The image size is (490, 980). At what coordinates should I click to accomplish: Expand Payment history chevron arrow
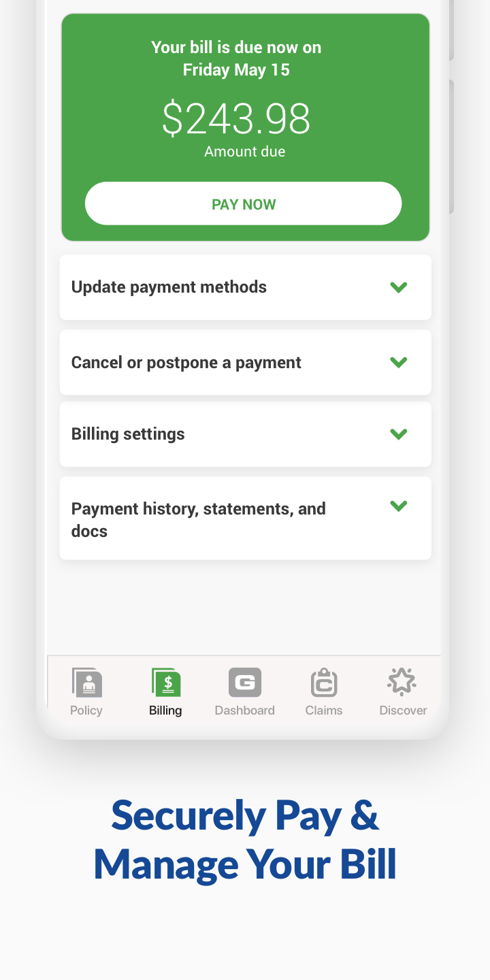(x=398, y=506)
